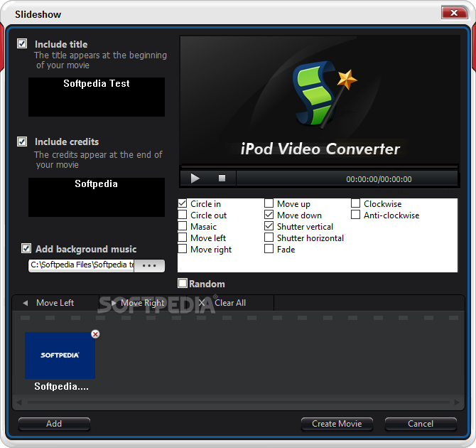Uncheck Include title checkbox

click(22, 43)
